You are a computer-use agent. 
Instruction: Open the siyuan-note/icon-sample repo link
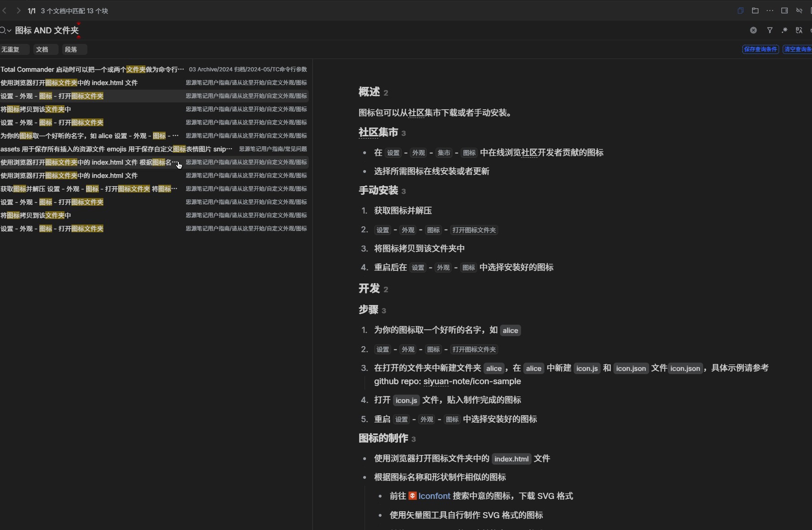[x=472, y=381]
